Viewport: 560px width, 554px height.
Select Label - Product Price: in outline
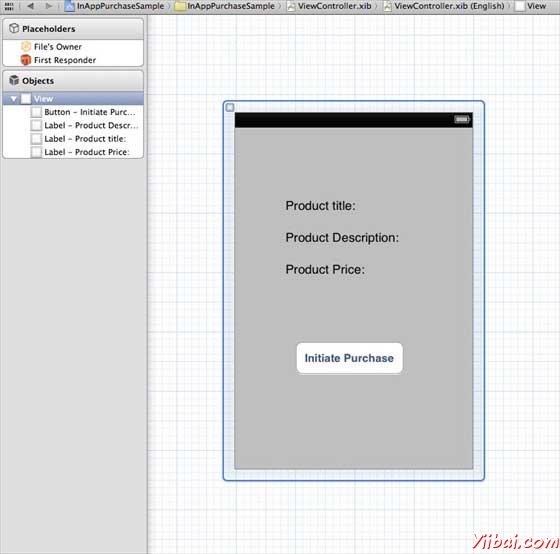point(73,152)
